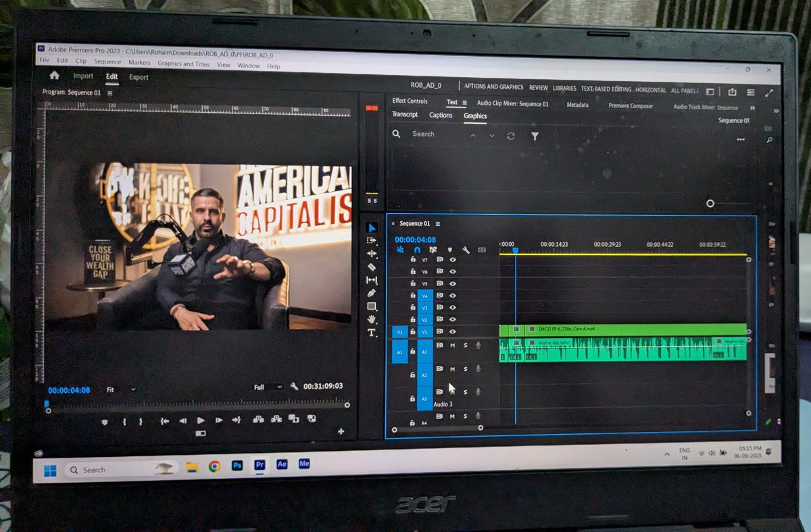Select the Hand tool
Viewport: 811px width, 532px height.
372,319
